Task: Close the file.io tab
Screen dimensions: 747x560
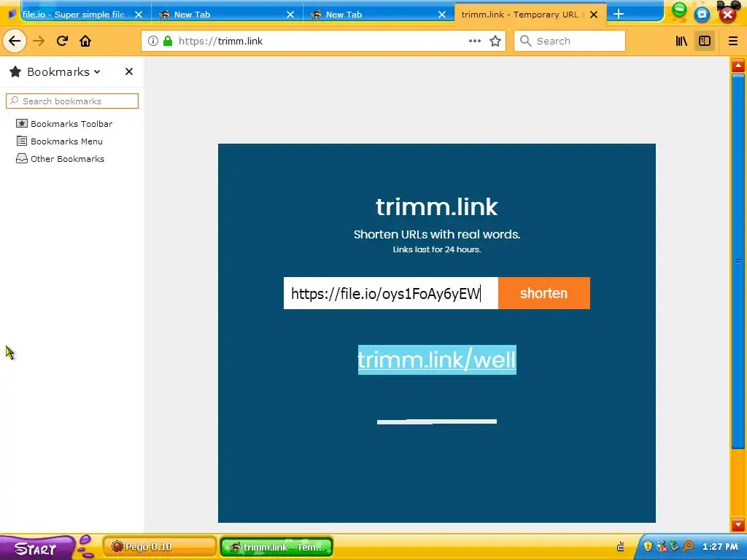Action: [139, 15]
